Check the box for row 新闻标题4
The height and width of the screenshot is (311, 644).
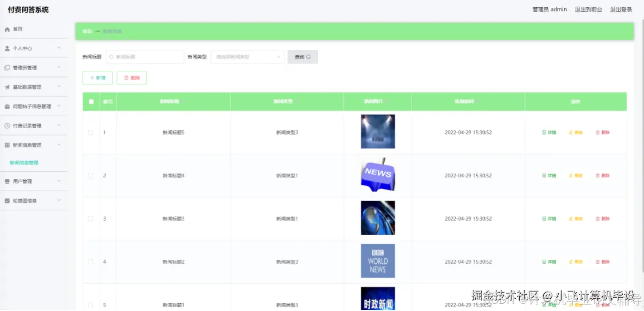pyautogui.click(x=91, y=176)
